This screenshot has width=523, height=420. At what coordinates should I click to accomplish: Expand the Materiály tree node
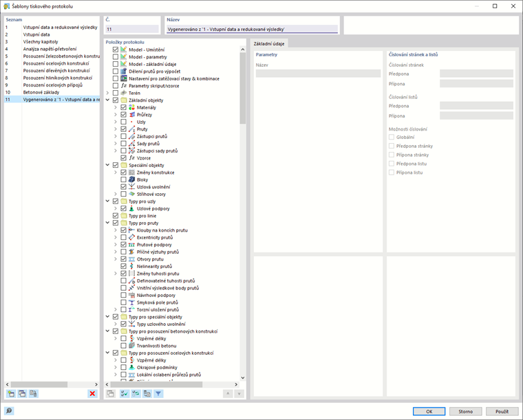[116, 107]
